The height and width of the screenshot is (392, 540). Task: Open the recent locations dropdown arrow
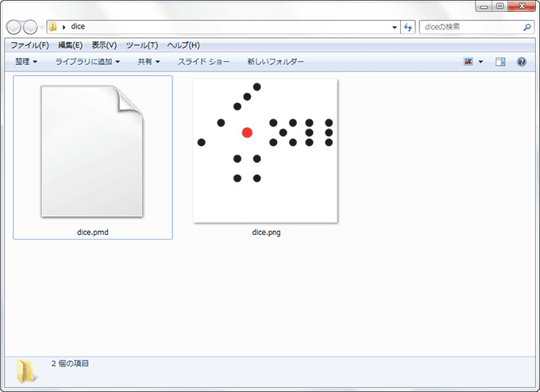coord(42,27)
